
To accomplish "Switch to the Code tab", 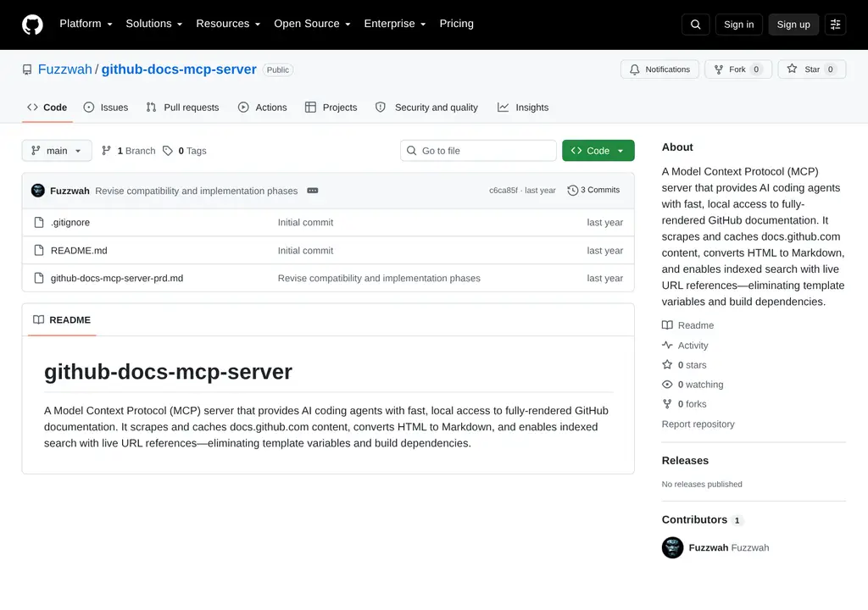I will coord(47,108).
